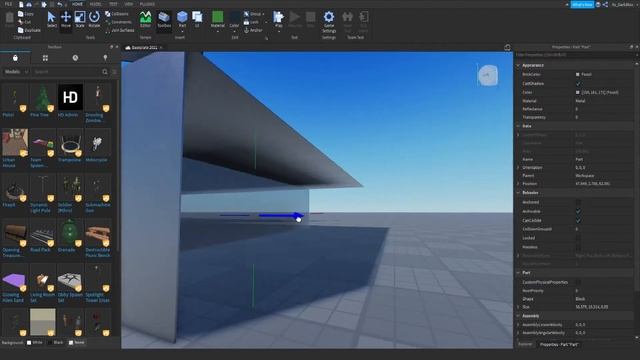
Task: Open the FILE menu
Action: [8, 4]
